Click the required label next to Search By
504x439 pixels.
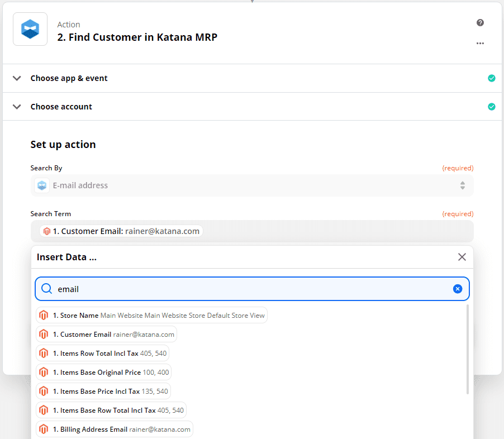click(458, 168)
